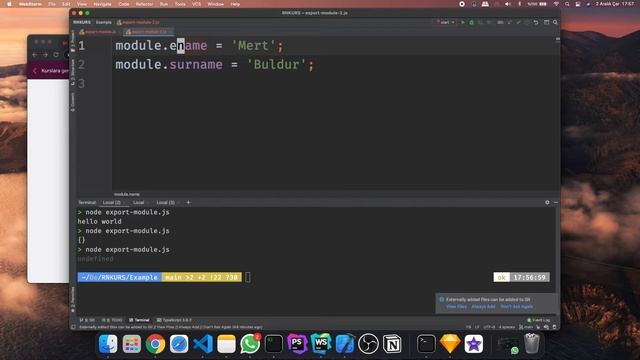Click Don't Ask Again in notification
640x360 pixels.
(516, 307)
